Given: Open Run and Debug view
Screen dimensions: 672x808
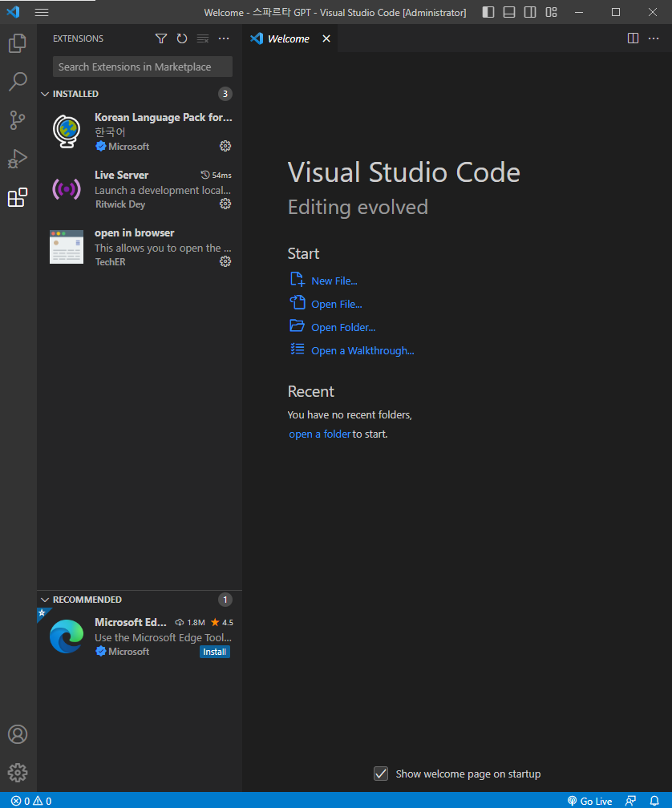Looking at the screenshot, I should click(18, 159).
